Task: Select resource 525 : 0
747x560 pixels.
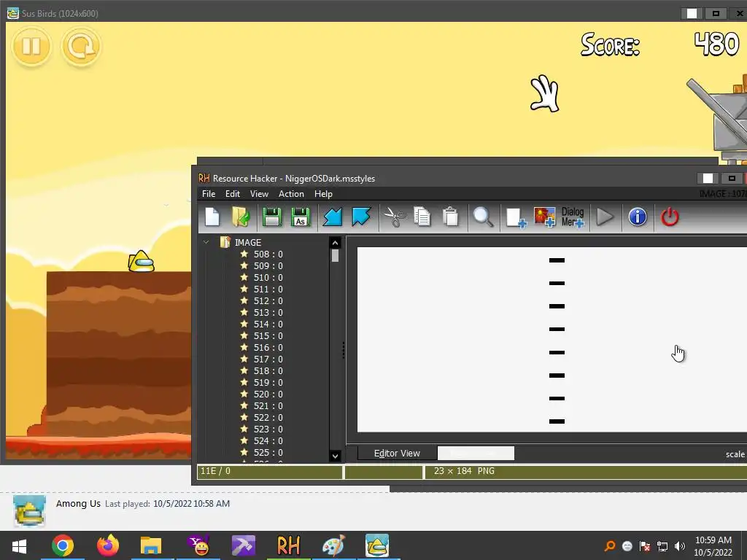Action: (268, 452)
